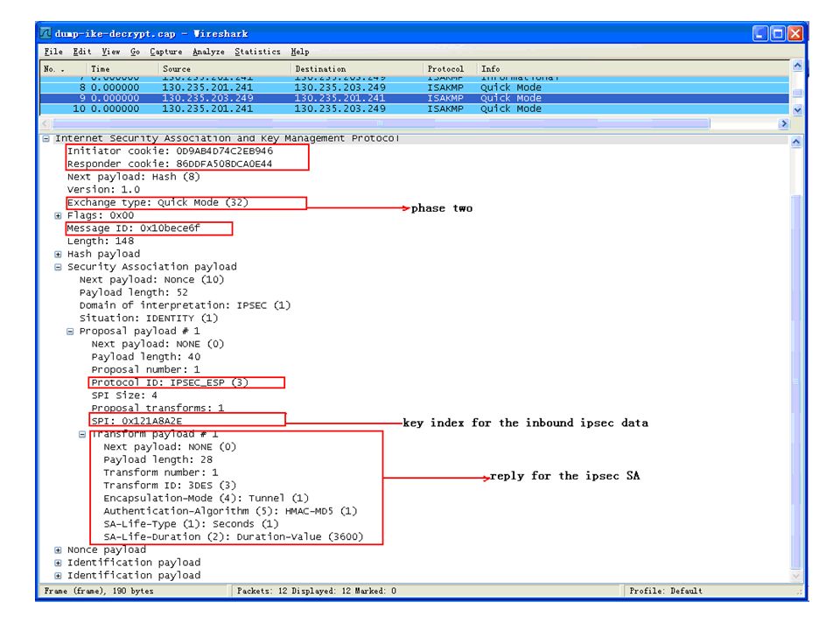Select Protocol ID: IPSEC_ESP (3) field

pos(170,382)
